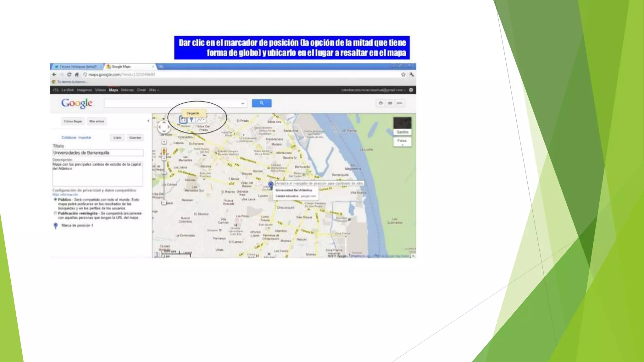The width and height of the screenshot is (644, 362).
Task: Click the Guardar button
Action: pos(135,138)
